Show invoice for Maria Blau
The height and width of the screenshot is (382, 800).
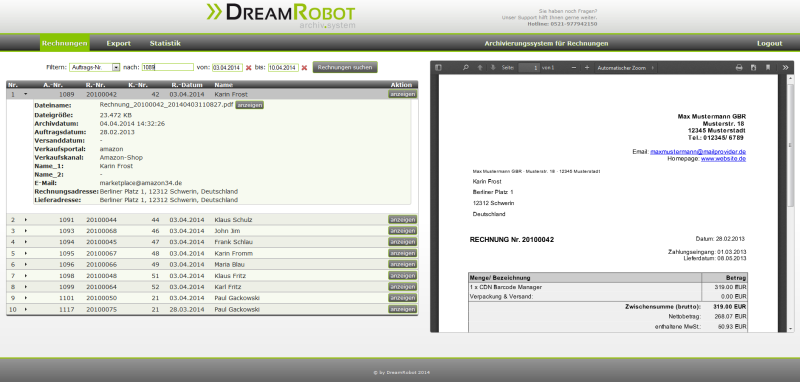tap(403, 264)
